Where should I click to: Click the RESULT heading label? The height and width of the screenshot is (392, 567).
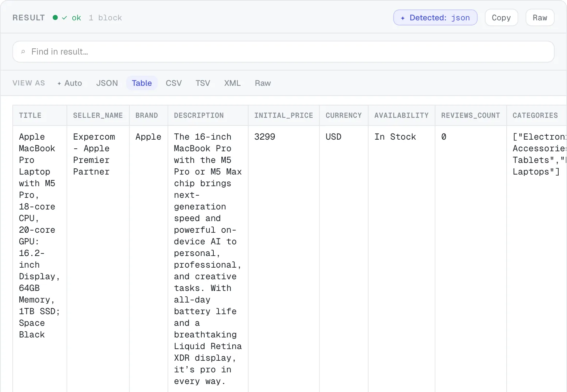click(x=29, y=18)
